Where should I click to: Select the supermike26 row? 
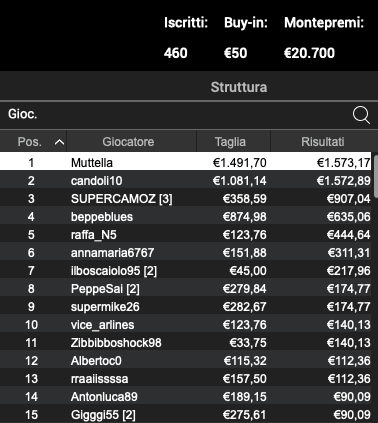pos(186,307)
